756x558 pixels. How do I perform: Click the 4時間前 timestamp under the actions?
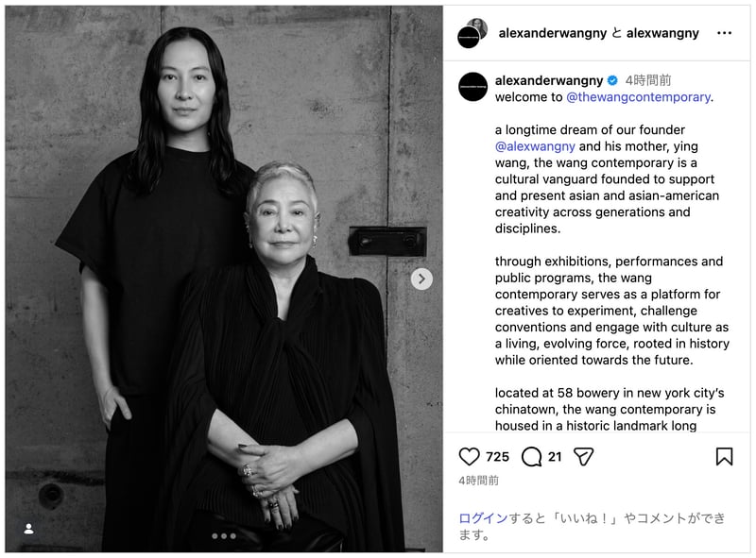[x=478, y=481]
